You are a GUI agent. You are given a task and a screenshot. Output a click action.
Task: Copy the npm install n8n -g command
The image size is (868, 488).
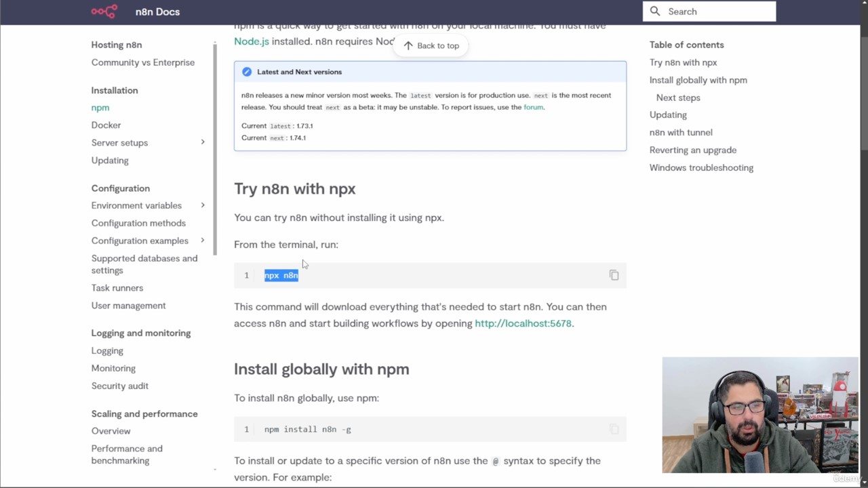(x=614, y=429)
